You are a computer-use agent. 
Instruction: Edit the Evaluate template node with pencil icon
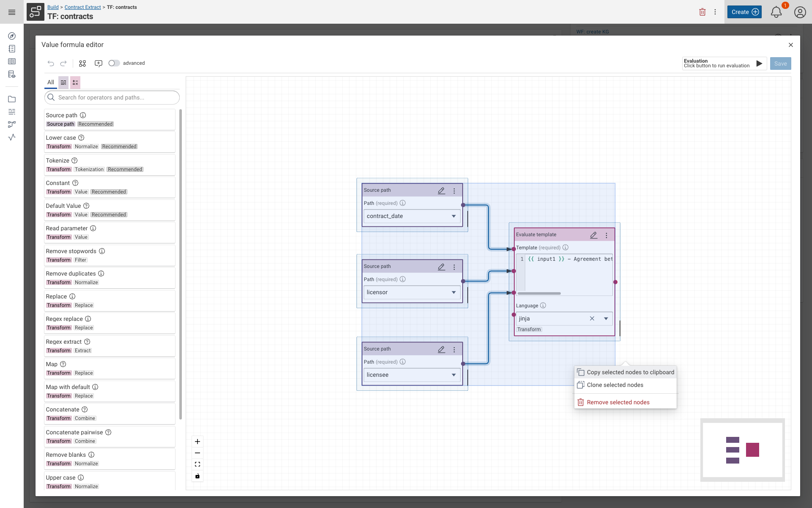click(594, 235)
